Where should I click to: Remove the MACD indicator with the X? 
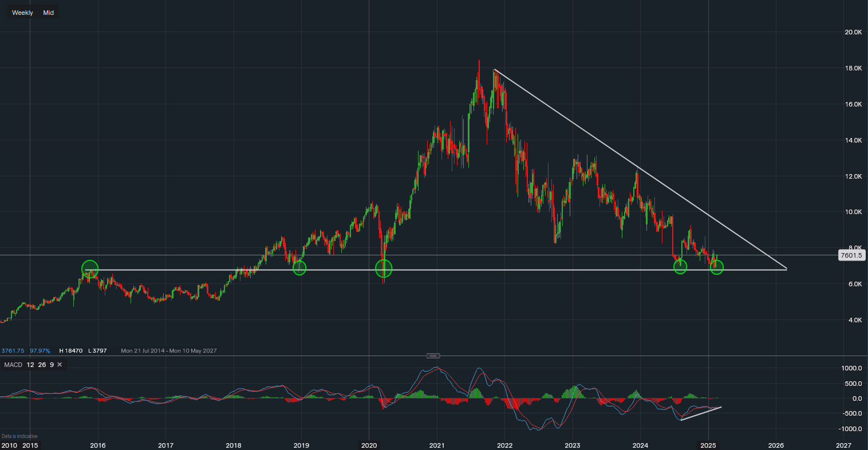point(60,365)
